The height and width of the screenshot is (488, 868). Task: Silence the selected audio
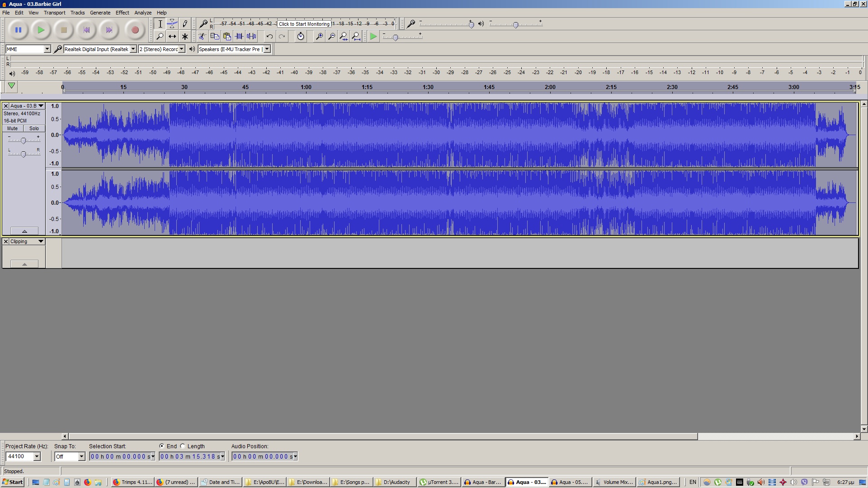click(251, 36)
